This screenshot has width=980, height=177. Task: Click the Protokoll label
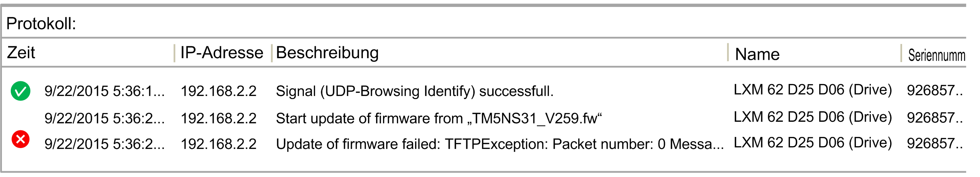click(41, 24)
